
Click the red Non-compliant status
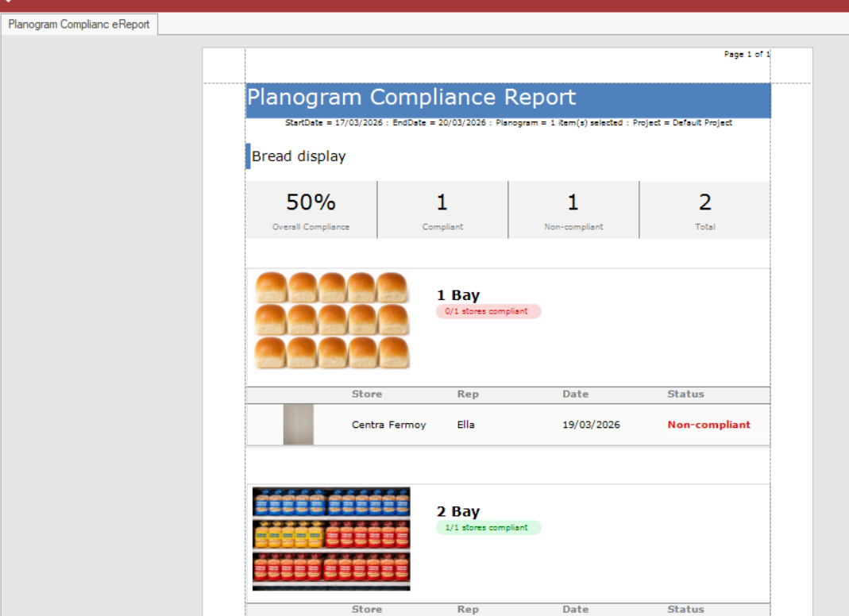tap(708, 425)
